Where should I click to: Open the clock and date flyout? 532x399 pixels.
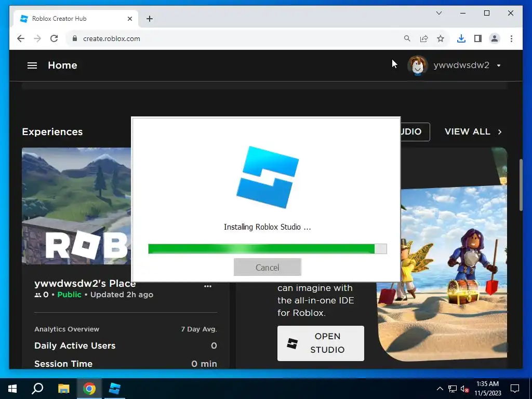[487, 389]
